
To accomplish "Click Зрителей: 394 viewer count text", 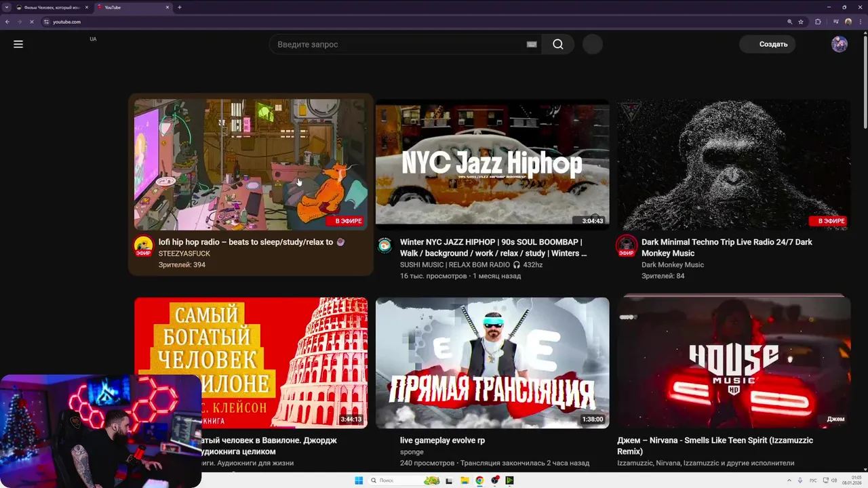I will [x=182, y=265].
